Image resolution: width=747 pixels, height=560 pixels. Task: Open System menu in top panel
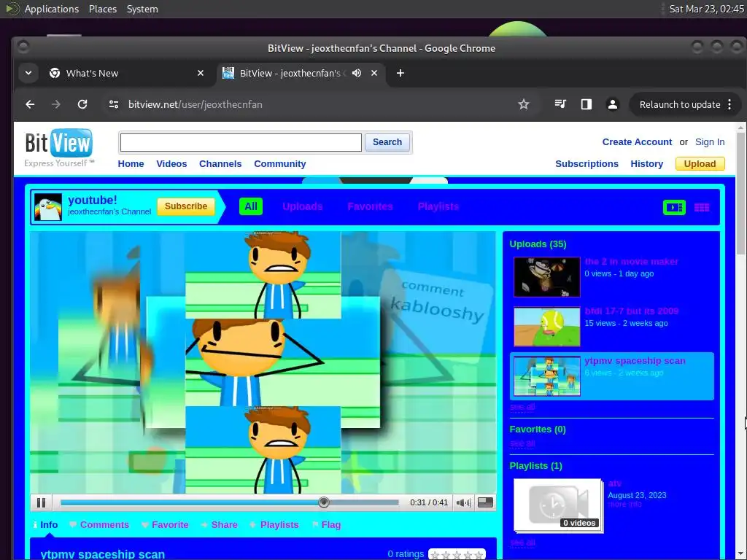coord(142,9)
